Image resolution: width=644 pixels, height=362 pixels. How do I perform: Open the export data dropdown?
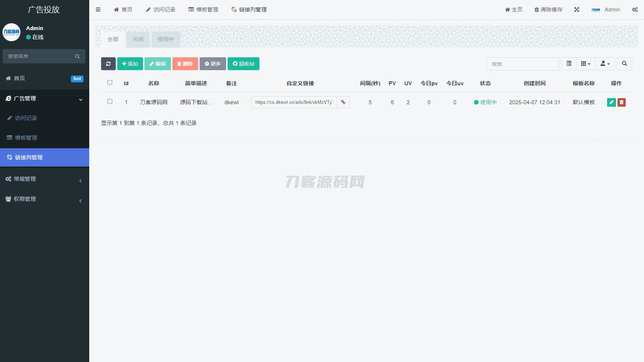[605, 64]
